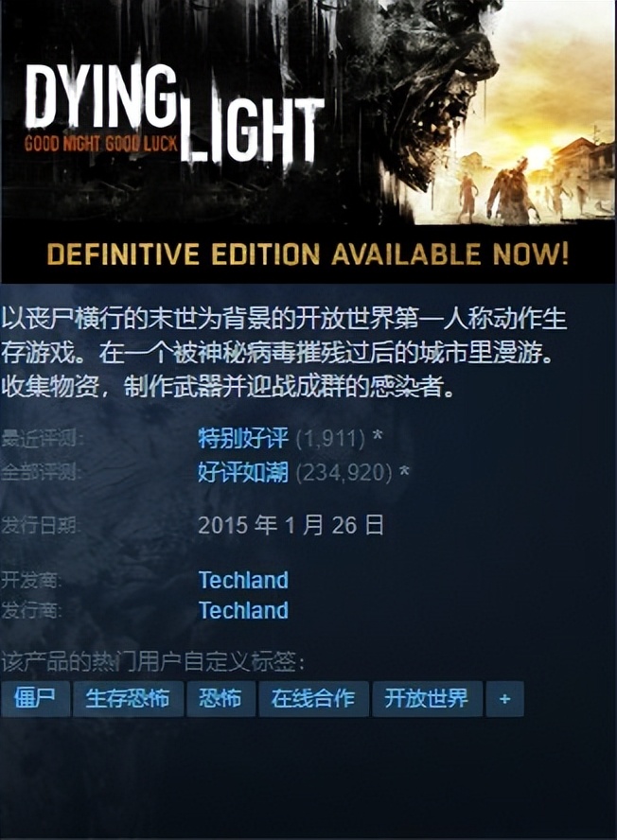The width and height of the screenshot is (617, 840).
Task: Click the Definitive Edition Available Now banner text
Action: (308, 254)
